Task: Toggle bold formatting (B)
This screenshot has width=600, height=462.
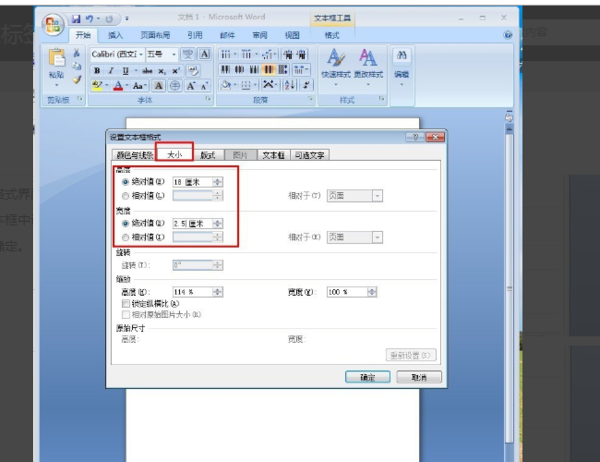Action: click(97, 71)
